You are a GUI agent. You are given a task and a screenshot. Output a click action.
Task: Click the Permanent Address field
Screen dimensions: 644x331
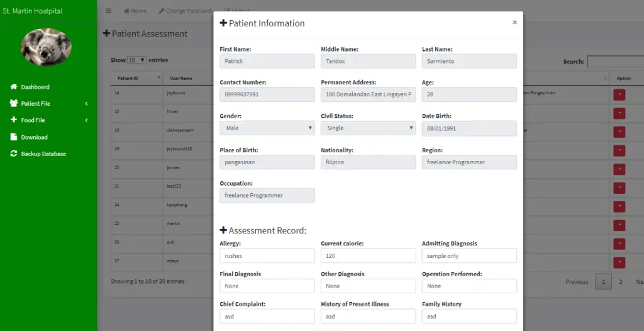(369, 94)
